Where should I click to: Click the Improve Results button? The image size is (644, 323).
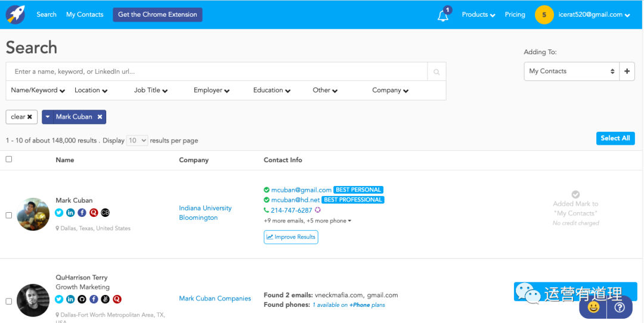[291, 237]
